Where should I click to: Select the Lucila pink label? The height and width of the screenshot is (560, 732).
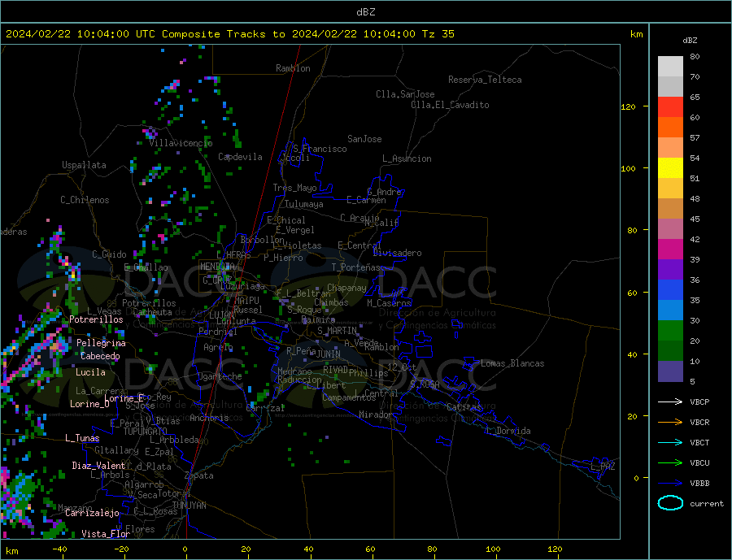90,372
